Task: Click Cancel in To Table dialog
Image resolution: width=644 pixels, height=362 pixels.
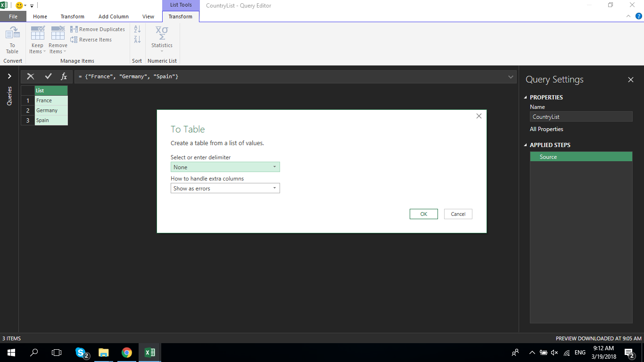Action: (x=458, y=214)
